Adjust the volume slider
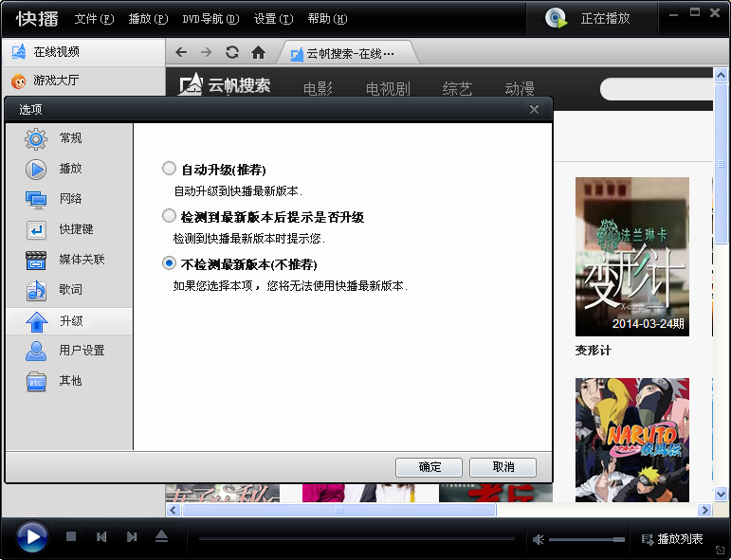731x560 pixels. [587, 539]
